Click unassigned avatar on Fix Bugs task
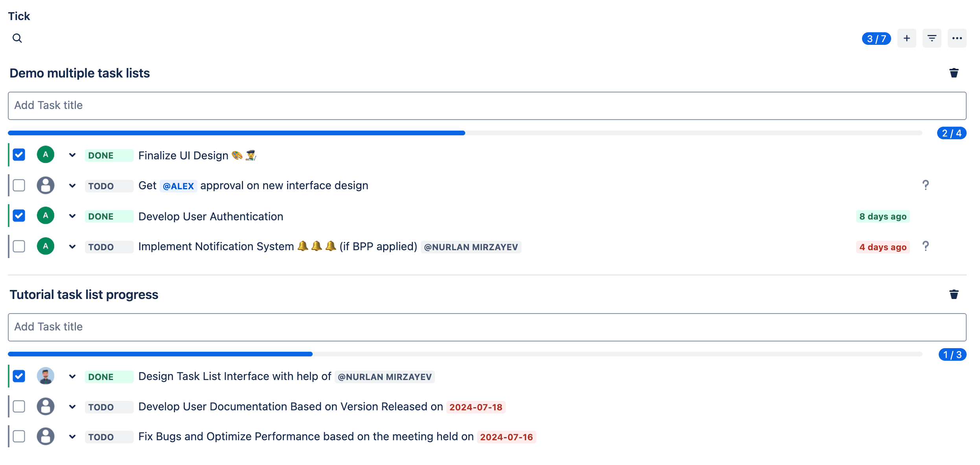 pyautogui.click(x=46, y=436)
